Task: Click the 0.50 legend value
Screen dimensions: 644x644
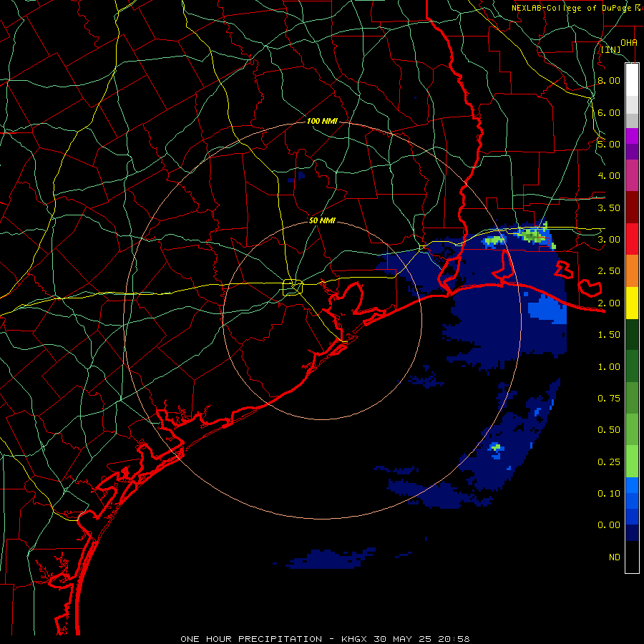Action: click(609, 430)
